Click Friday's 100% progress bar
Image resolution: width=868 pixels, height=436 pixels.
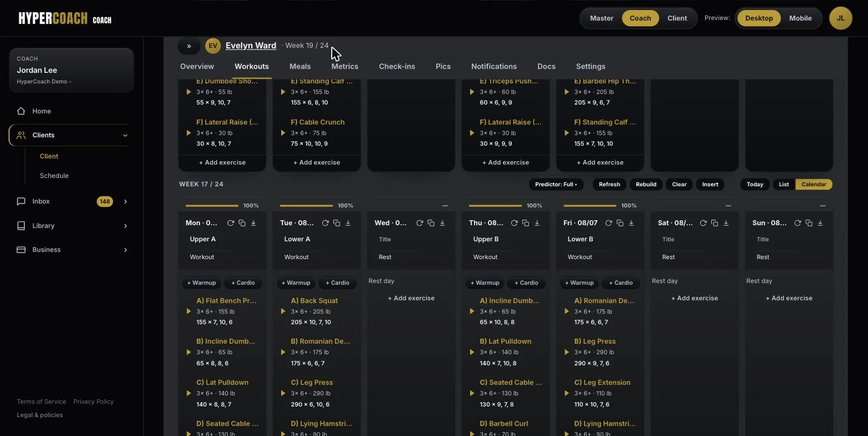point(590,206)
